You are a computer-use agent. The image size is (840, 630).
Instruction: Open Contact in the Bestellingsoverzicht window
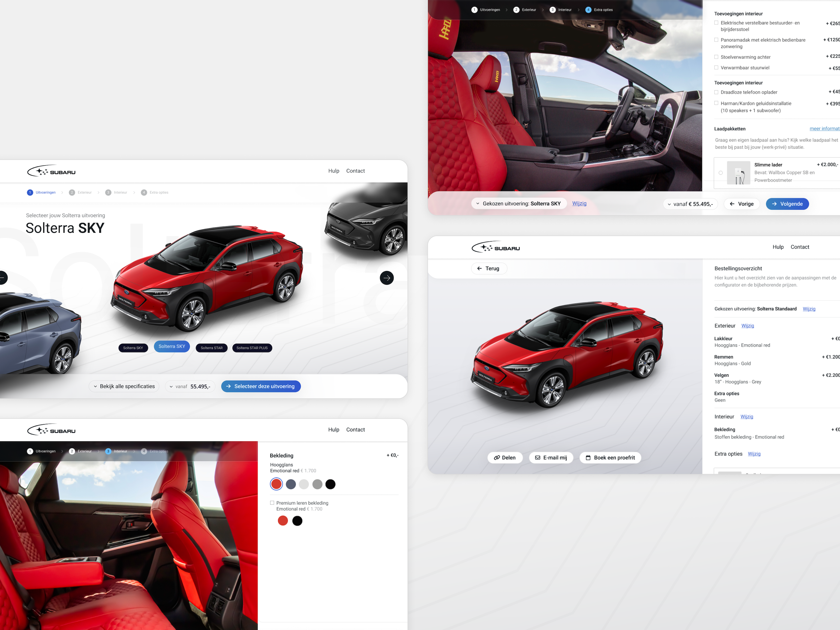click(x=800, y=247)
